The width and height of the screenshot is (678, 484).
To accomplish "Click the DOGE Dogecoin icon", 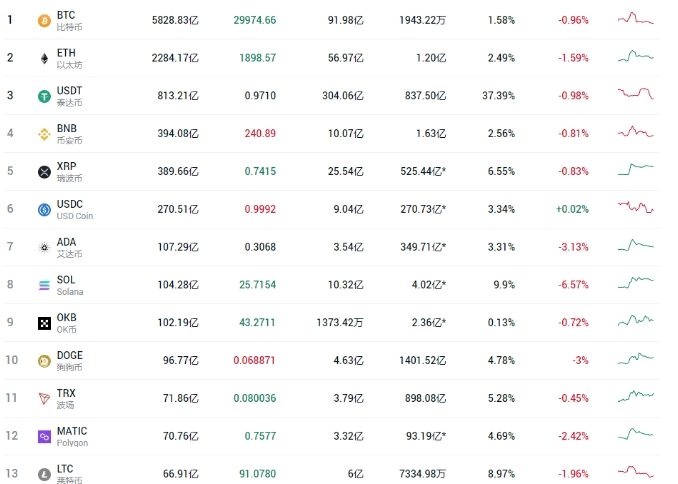I will tap(44, 361).
